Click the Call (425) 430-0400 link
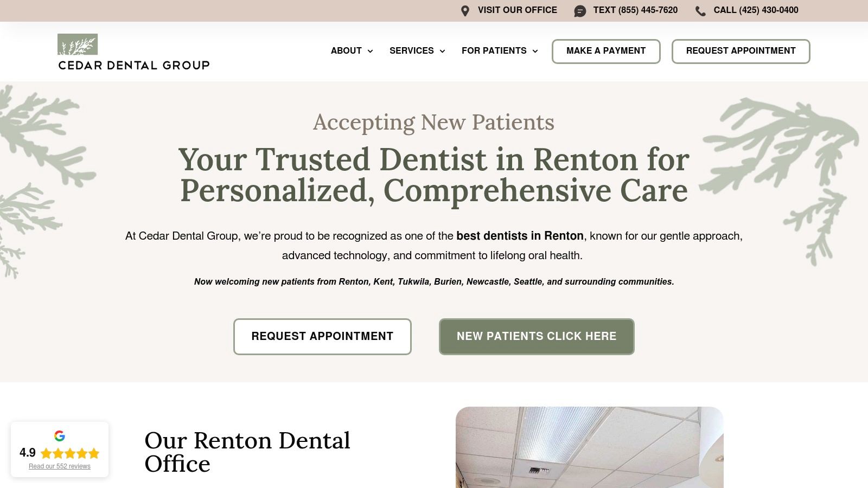868x488 pixels. (756, 10)
